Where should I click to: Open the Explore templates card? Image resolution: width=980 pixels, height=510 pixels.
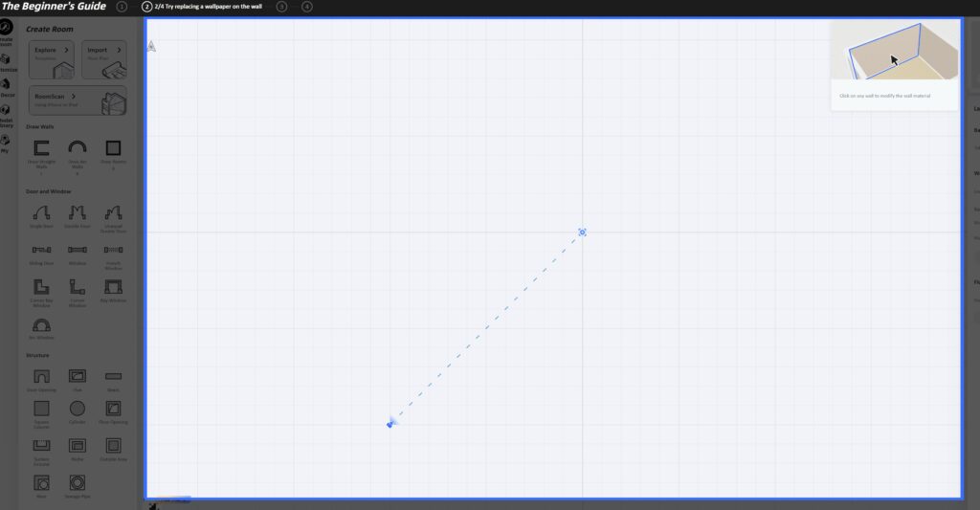pos(52,60)
